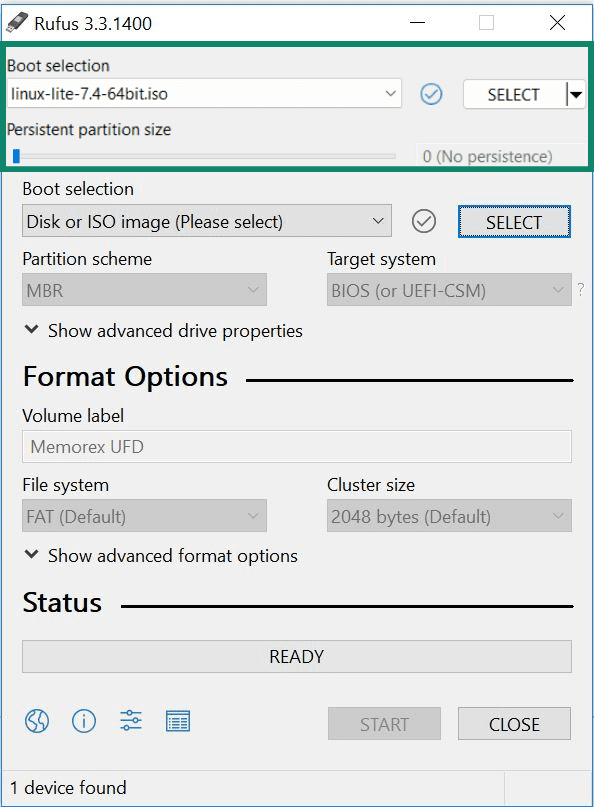Viewport: 594px width, 807px height.
Task: Click the checkmark beside linux-lite-7.4-64bit.iso
Action: (431, 94)
